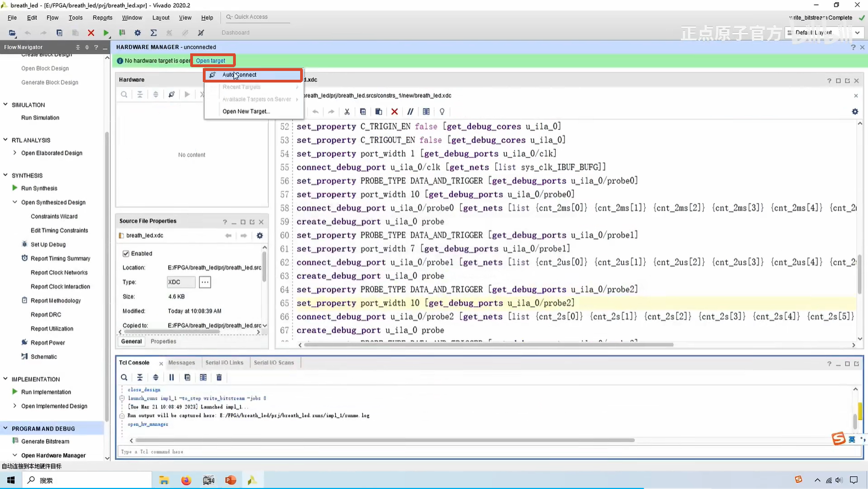Switch to the Messages tab

pos(181,362)
